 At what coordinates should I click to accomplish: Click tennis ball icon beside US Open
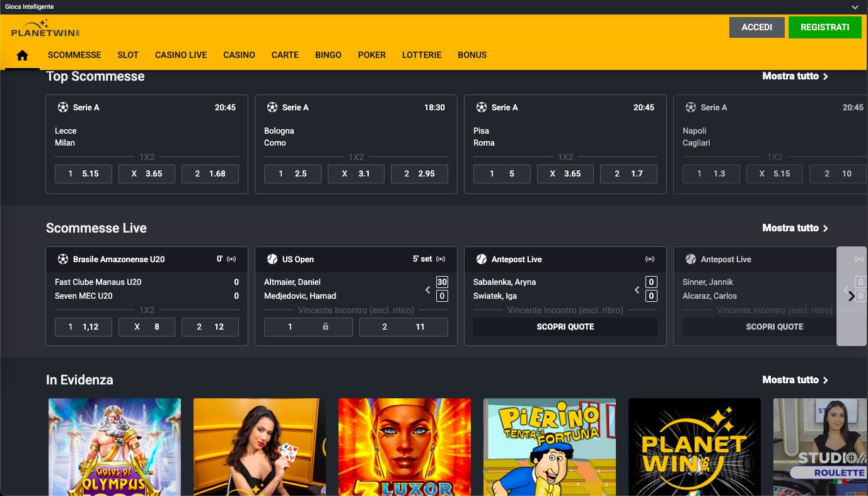pos(272,260)
